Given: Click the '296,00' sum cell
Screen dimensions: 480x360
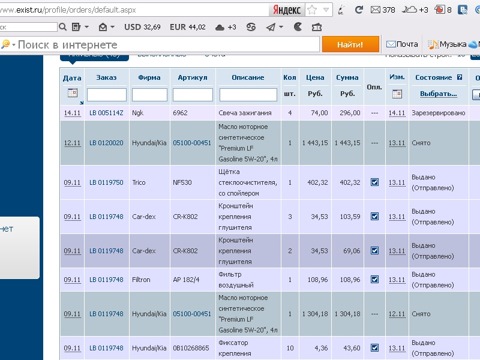Looking at the screenshot, I should [x=350, y=113].
